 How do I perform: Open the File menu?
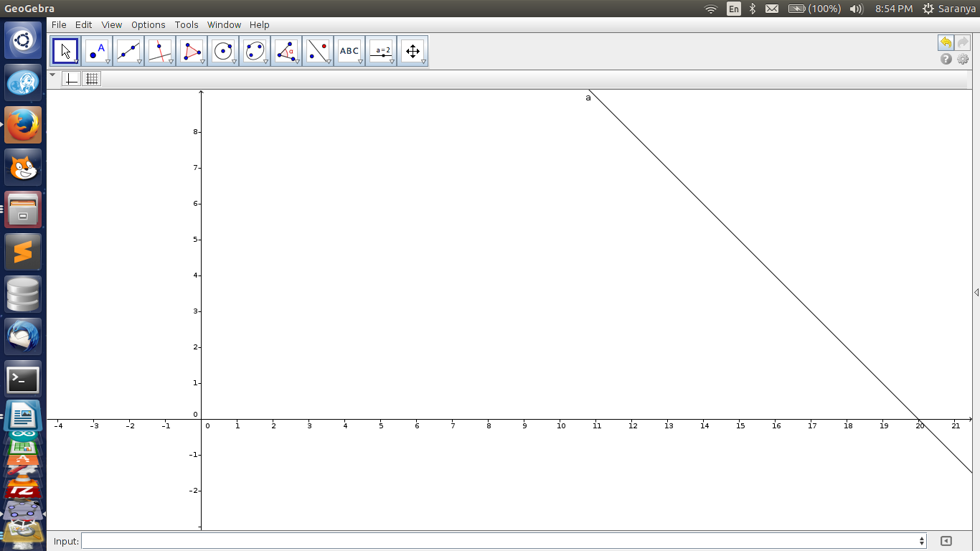pyautogui.click(x=59, y=24)
